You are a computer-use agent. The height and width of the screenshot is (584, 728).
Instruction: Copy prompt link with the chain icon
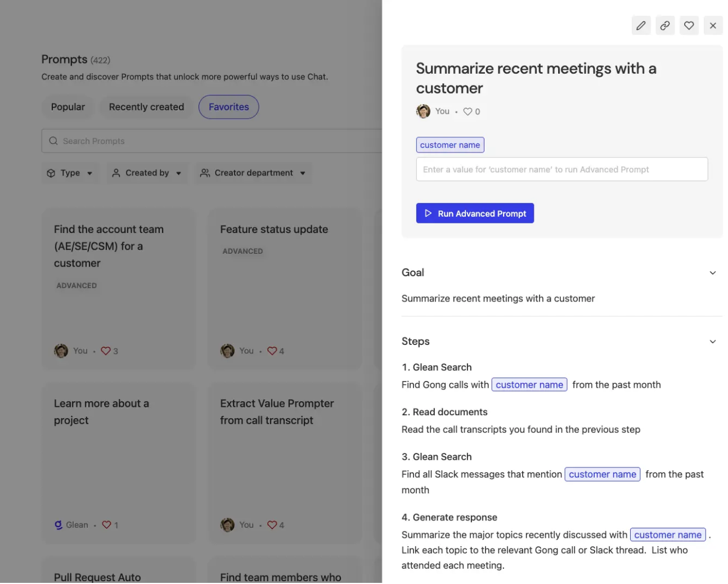[x=665, y=25]
